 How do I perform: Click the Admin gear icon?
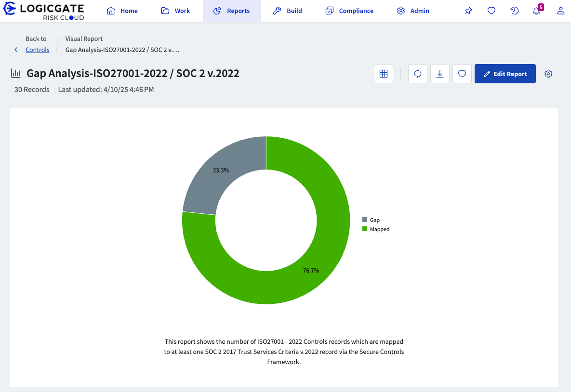(401, 11)
